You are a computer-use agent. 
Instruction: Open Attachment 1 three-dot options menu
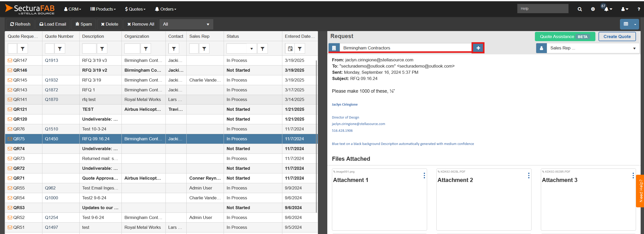point(424,175)
